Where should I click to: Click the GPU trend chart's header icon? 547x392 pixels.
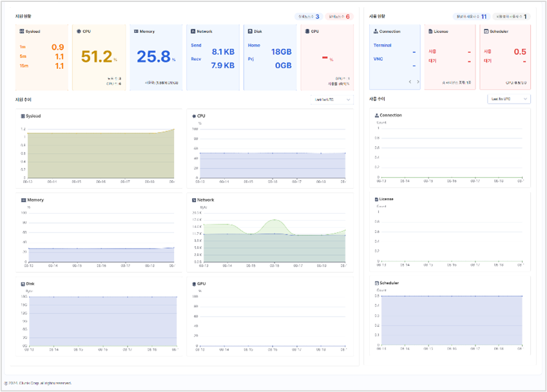tap(194, 283)
